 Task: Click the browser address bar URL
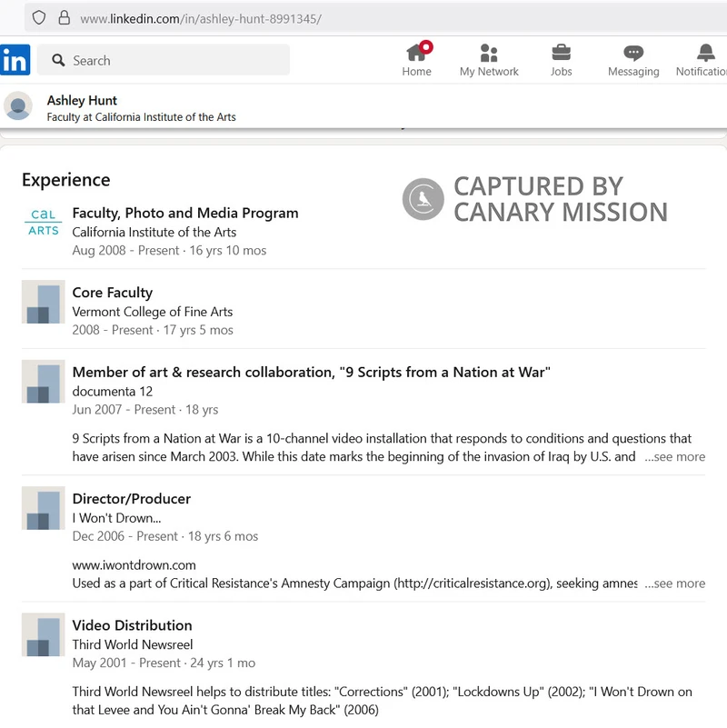click(x=201, y=18)
